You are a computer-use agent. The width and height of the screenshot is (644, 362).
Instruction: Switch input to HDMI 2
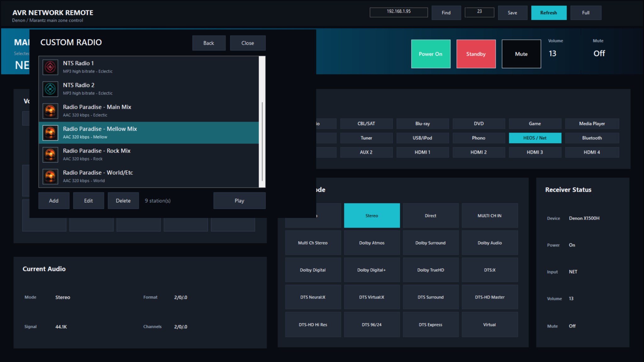[x=479, y=152]
